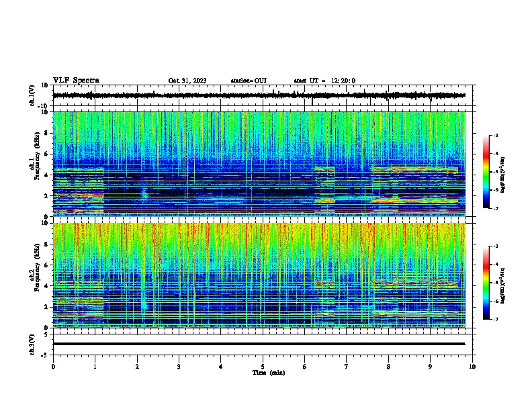Click the log(PSD) label beside ch.2 colorbar
This screenshot has height=411, width=532.
(503, 285)
